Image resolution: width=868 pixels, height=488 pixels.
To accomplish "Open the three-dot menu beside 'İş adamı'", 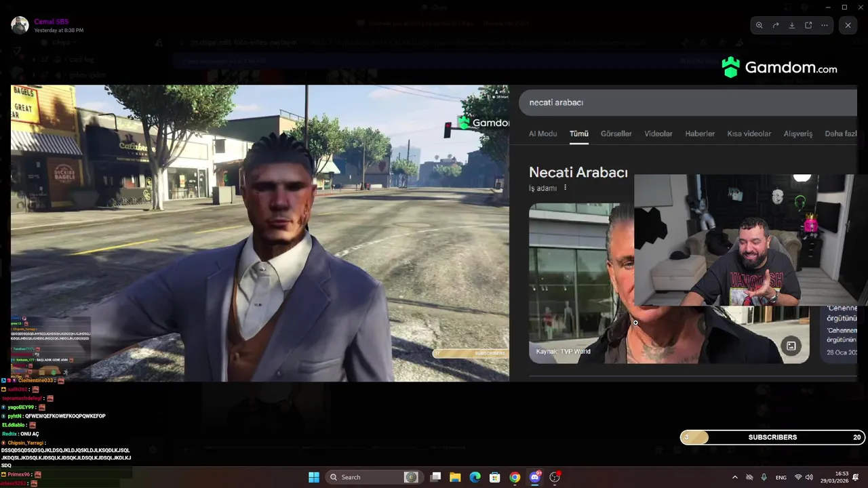I will point(565,188).
